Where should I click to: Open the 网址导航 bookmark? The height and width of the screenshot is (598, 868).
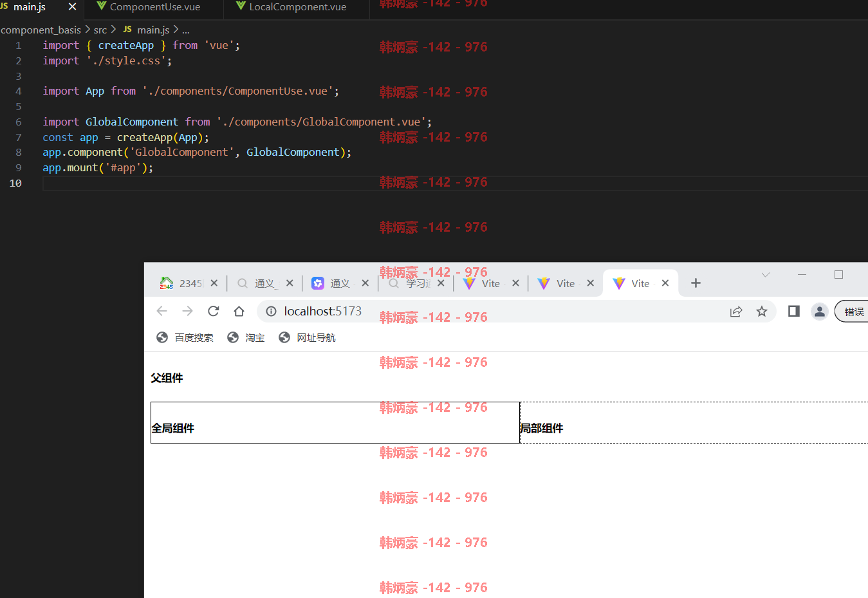(x=308, y=338)
